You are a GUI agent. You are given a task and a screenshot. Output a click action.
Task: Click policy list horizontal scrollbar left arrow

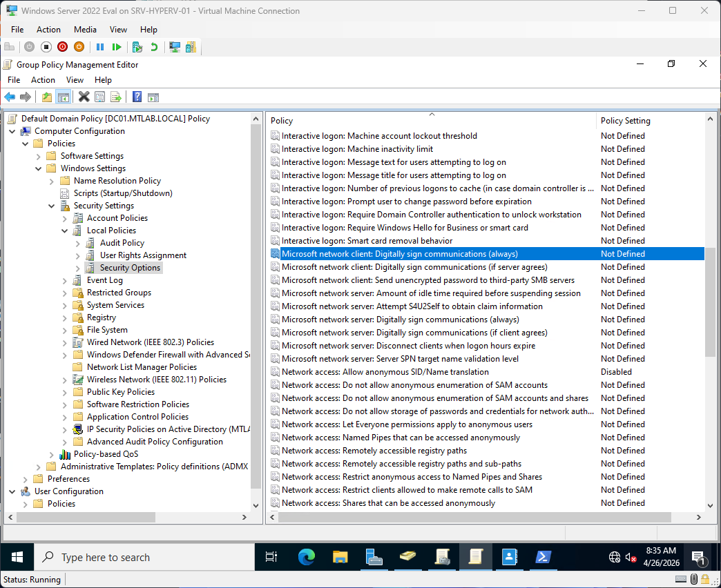(272, 517)
